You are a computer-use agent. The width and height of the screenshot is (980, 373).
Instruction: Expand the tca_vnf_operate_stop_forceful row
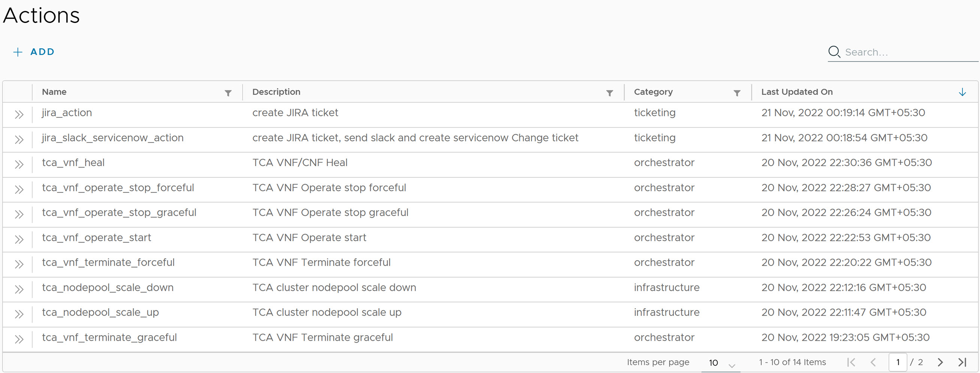19,190
